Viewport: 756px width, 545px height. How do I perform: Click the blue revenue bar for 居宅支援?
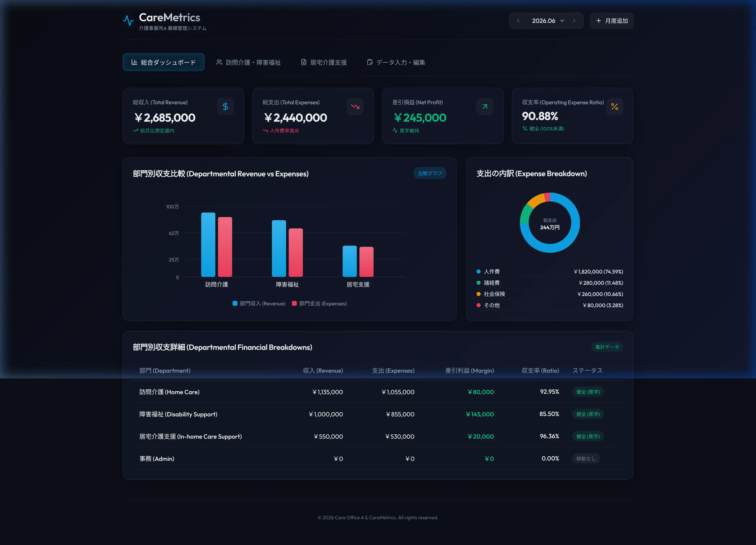pyautogui.click(x=350, y=261)
